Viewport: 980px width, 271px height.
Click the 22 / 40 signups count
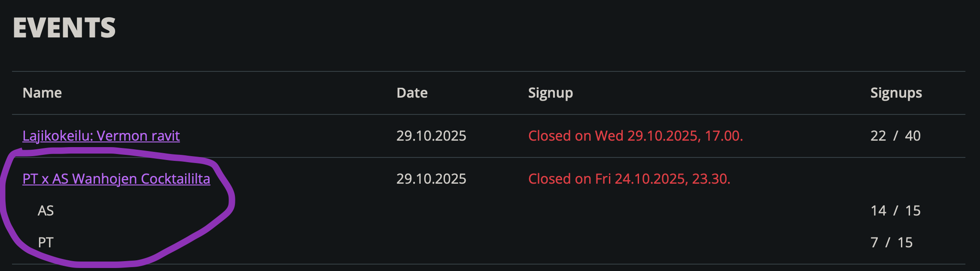coord(895,136)
